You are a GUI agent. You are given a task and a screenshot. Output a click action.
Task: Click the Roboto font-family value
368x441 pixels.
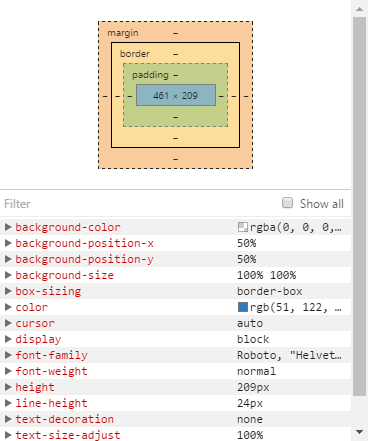[x=289, y=355]
